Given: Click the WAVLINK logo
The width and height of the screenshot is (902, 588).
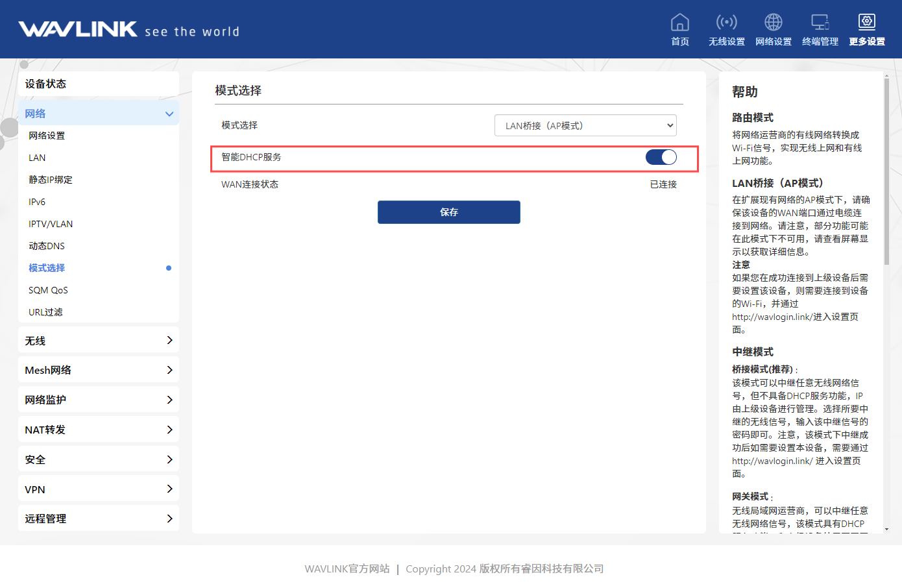Looking at the screenshot, I should click(x=78, y=29).
